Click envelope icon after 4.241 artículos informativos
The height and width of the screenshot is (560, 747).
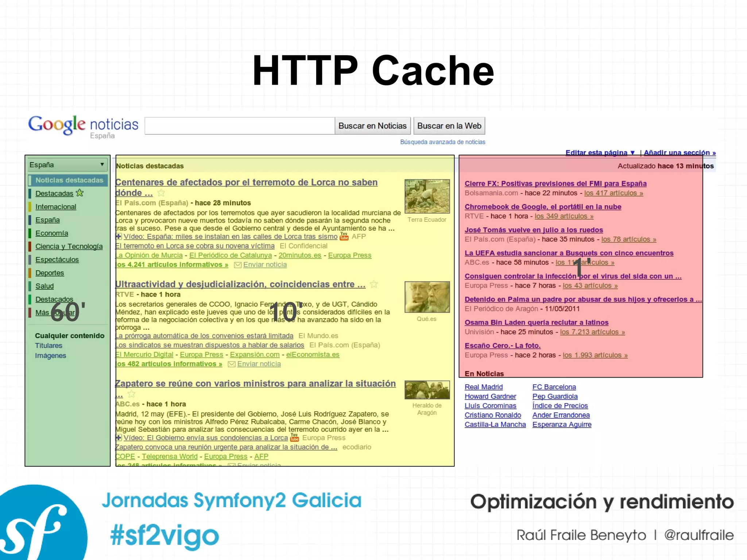point(237,265)
